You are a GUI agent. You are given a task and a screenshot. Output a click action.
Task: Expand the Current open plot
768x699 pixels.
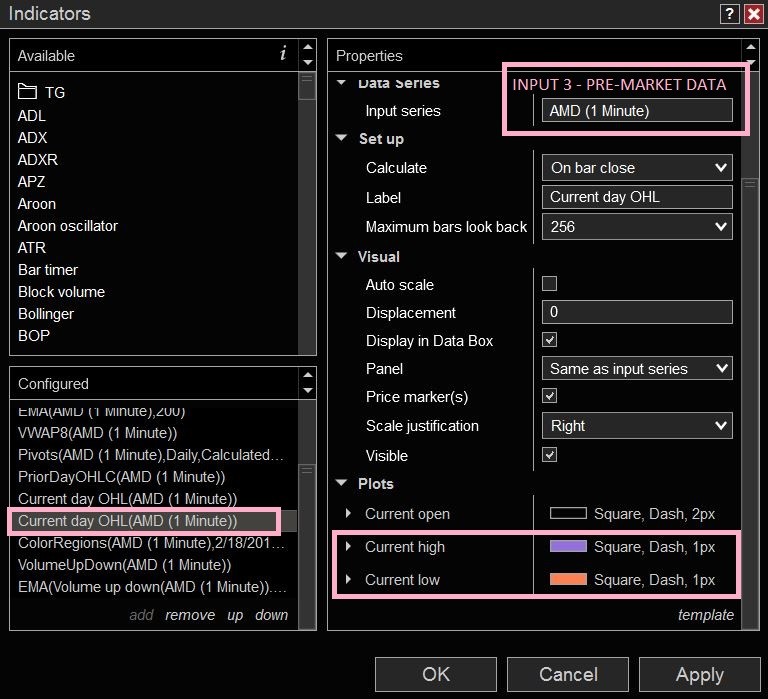(348, 513)
